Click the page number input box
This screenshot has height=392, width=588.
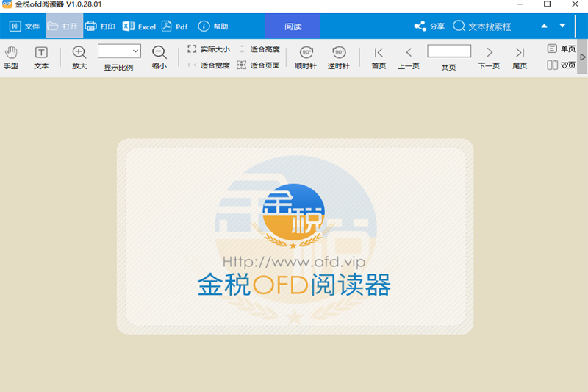449,51
